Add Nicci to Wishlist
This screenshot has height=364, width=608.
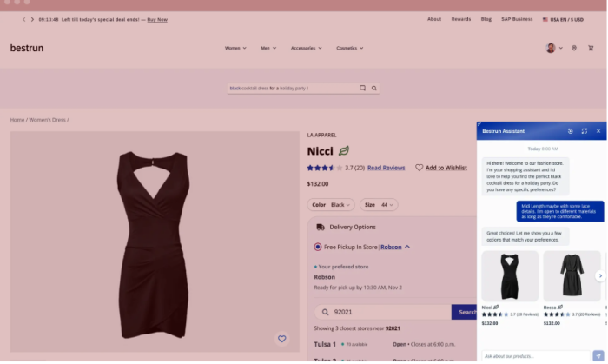441,168
